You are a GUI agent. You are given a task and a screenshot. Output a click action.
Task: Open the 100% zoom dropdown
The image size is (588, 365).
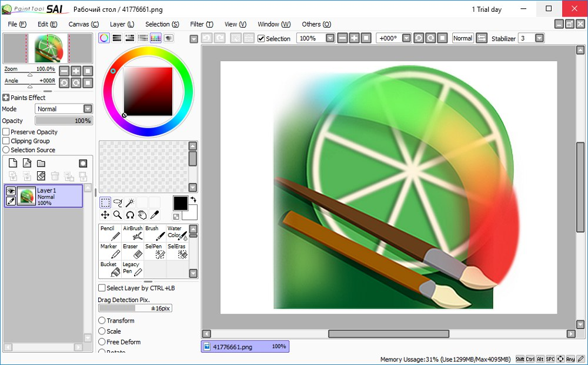click(330, 38)
